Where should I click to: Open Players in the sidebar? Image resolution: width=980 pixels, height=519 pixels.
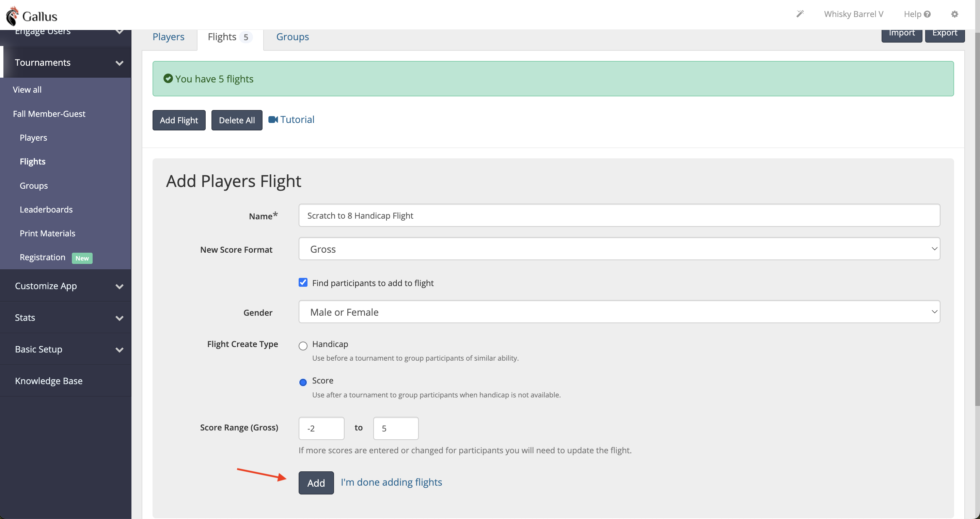click(33, 137)
